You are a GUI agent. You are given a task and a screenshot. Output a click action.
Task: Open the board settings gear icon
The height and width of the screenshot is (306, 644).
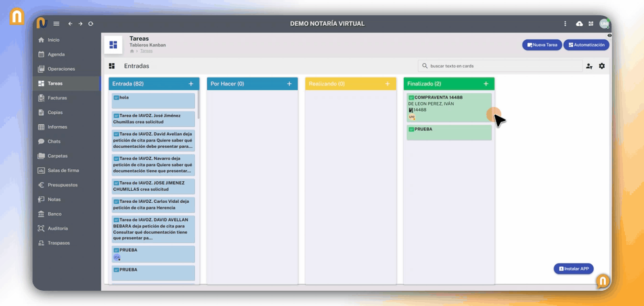(x=602, y=66)
